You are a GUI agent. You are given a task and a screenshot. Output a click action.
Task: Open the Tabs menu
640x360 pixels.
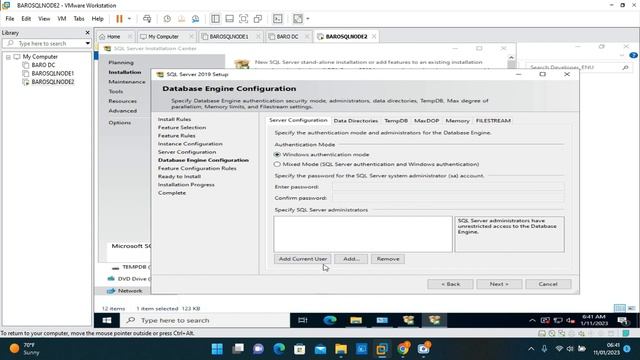coord(79,19)
